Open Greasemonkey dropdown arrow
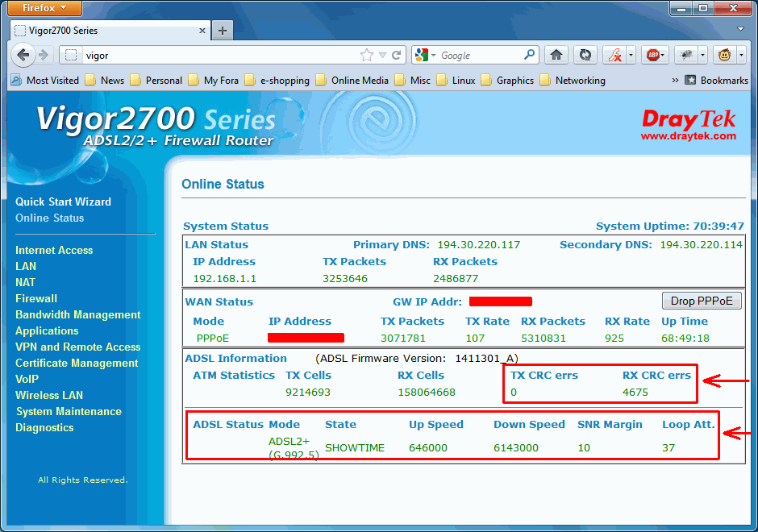 [x=741, y=55]
